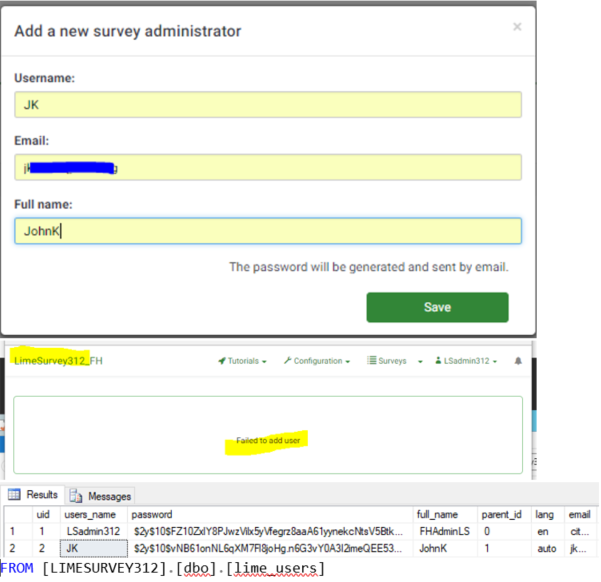Open the Tutorials dropdown menu
The width and height of the screenshot is (601, 582).
[242, 361]
